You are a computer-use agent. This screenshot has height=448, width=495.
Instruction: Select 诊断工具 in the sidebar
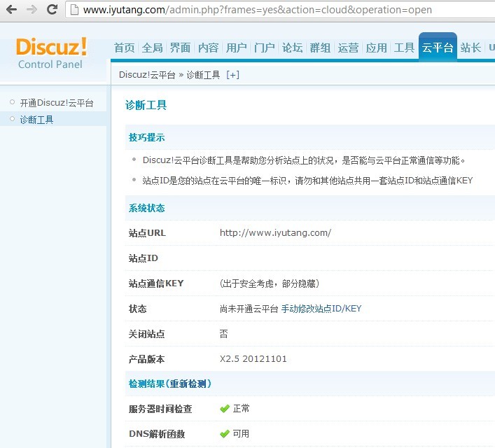click(36, 119)
